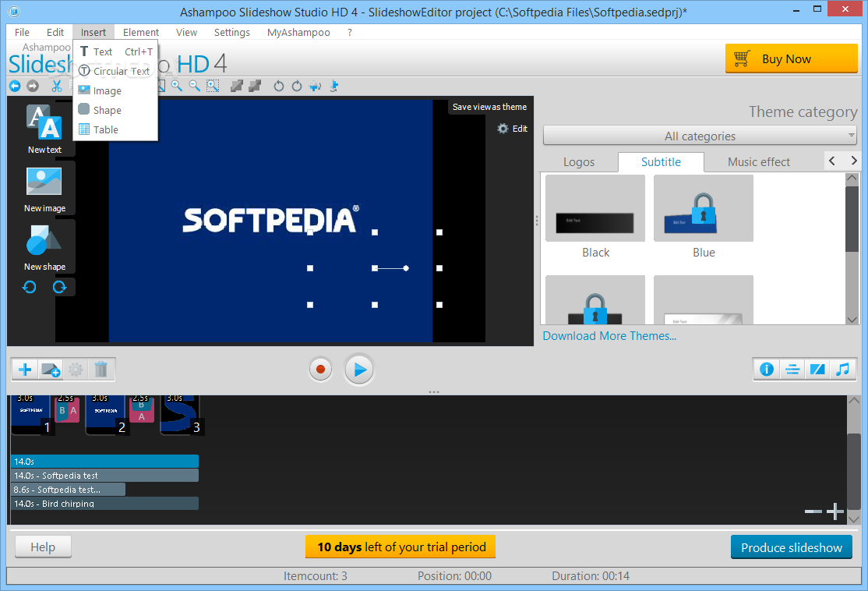Click redo arrow below New shape
Image resolution: width=868 pixels, height=591 pixels.
tap(59, 287)
